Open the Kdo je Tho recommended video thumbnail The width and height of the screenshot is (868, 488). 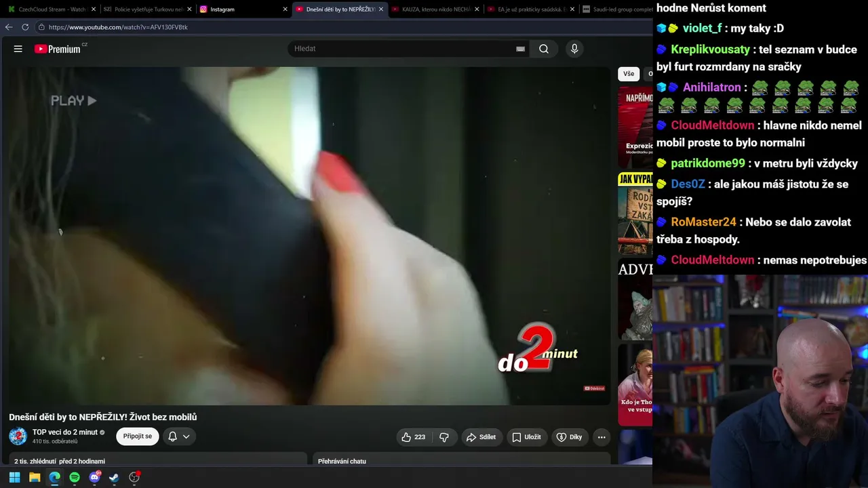point(635,384)
